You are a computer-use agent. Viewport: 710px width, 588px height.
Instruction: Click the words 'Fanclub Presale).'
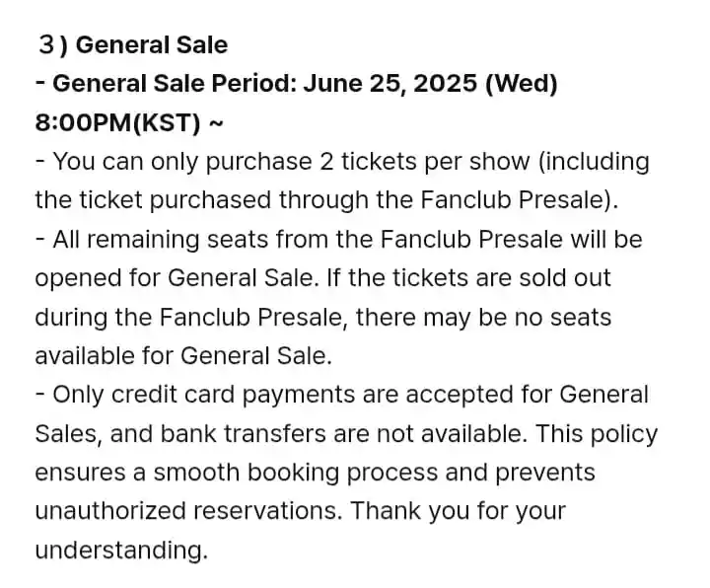coord(520,200)
